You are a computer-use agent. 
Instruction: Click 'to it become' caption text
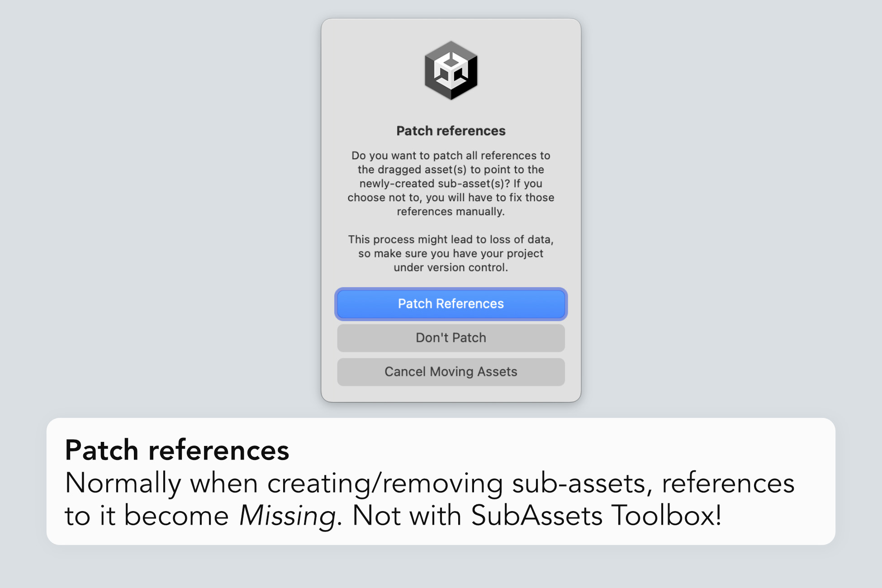(x=147, y=516)
